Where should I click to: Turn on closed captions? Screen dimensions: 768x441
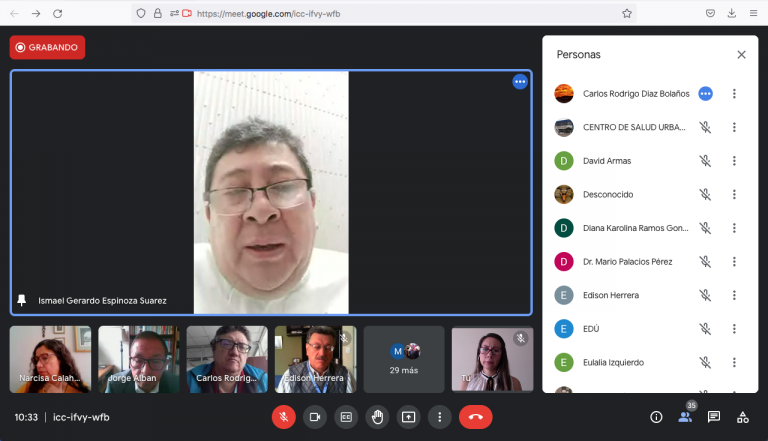tap(346, 417)
